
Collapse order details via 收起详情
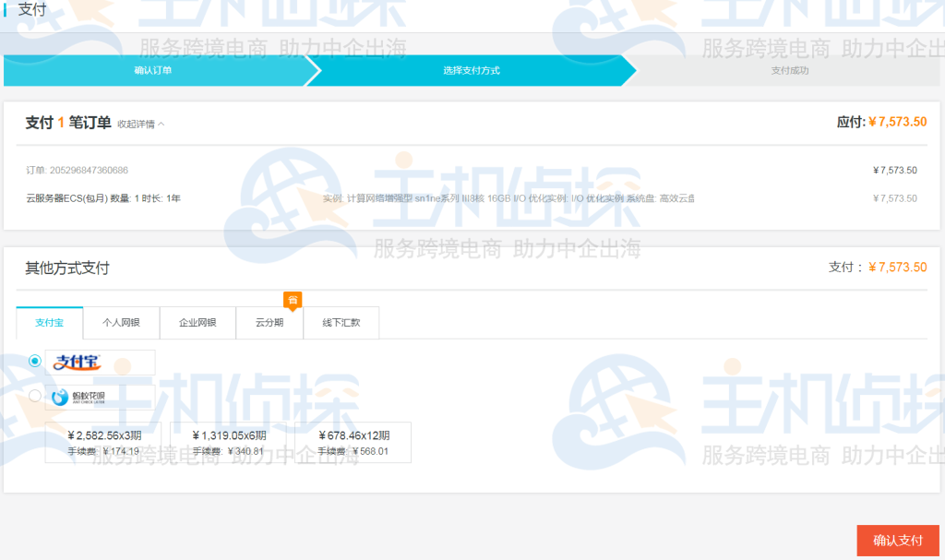(x=136, y=122)
